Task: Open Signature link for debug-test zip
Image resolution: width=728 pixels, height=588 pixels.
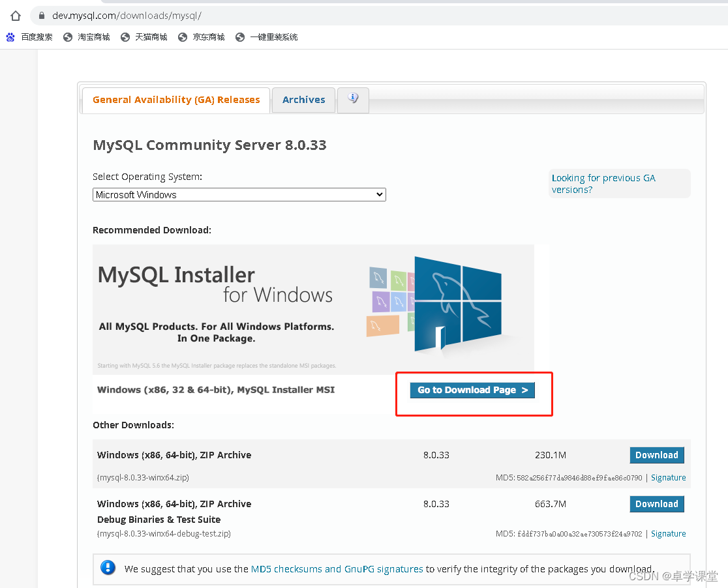Action: click(668, 534)
